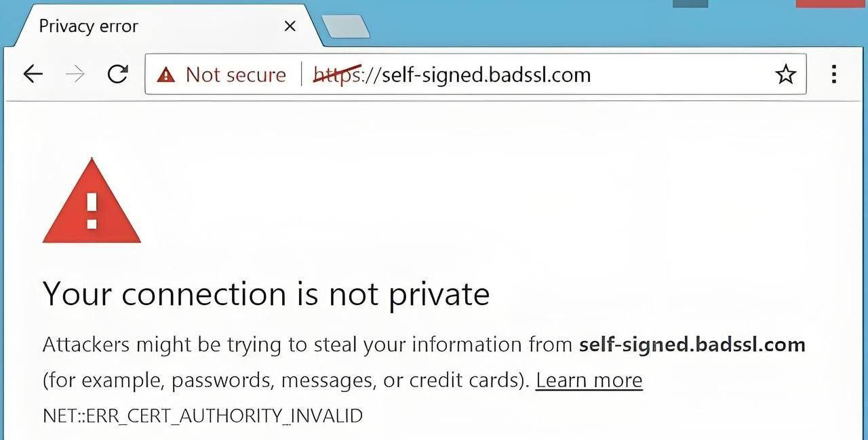Click the back arrow button

33,74
